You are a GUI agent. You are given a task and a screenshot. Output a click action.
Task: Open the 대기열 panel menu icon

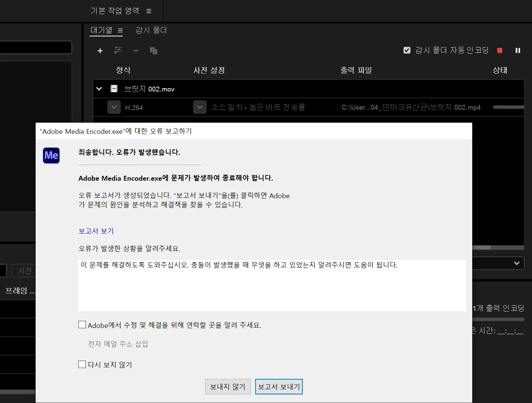tap(120, 30)
